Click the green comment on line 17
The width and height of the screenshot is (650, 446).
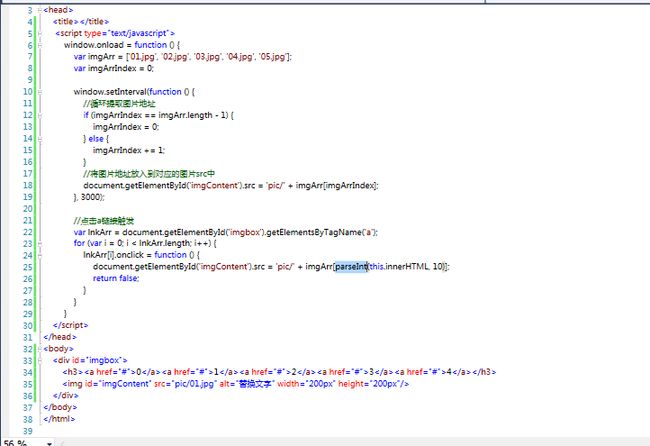(149, 173)
